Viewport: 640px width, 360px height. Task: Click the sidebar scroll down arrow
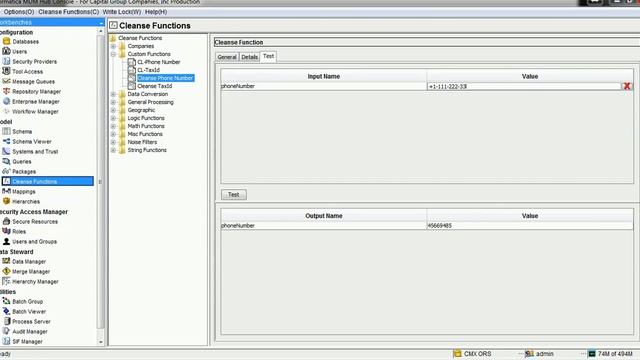click(x=101, y=342)
